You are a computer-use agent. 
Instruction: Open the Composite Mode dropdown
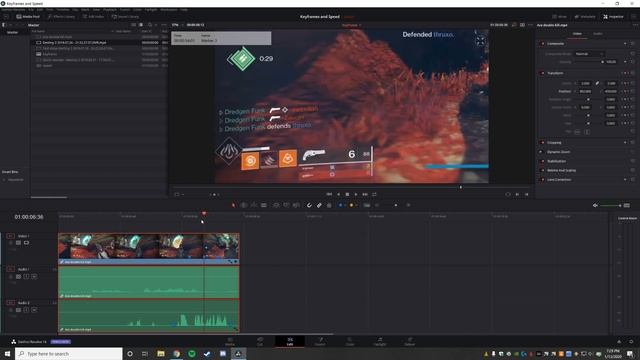(589, 53)
